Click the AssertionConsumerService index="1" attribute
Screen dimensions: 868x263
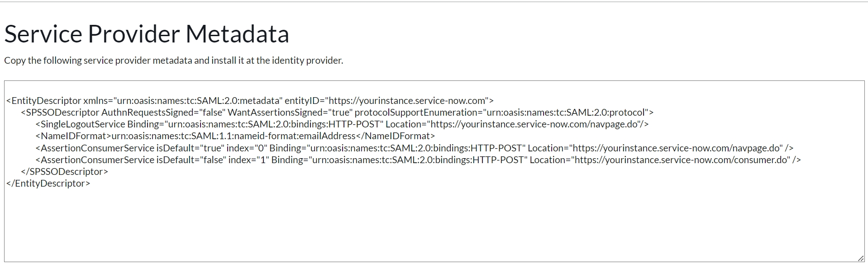click(248, 160)
